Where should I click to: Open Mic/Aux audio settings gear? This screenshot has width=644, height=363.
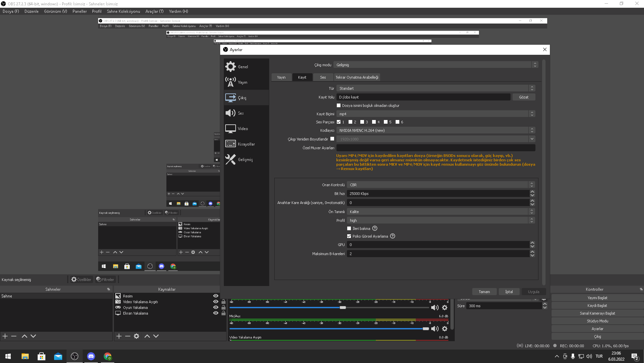(445, 328)
